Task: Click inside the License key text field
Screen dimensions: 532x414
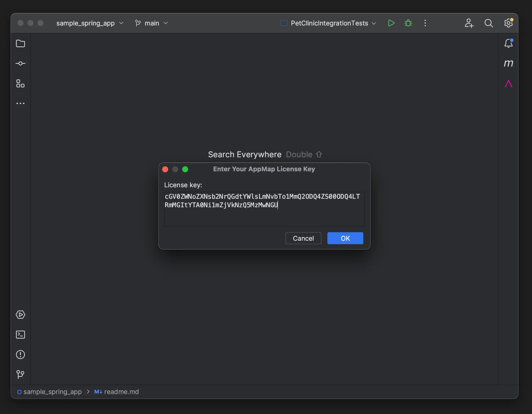Action: [x=265, y=209]
